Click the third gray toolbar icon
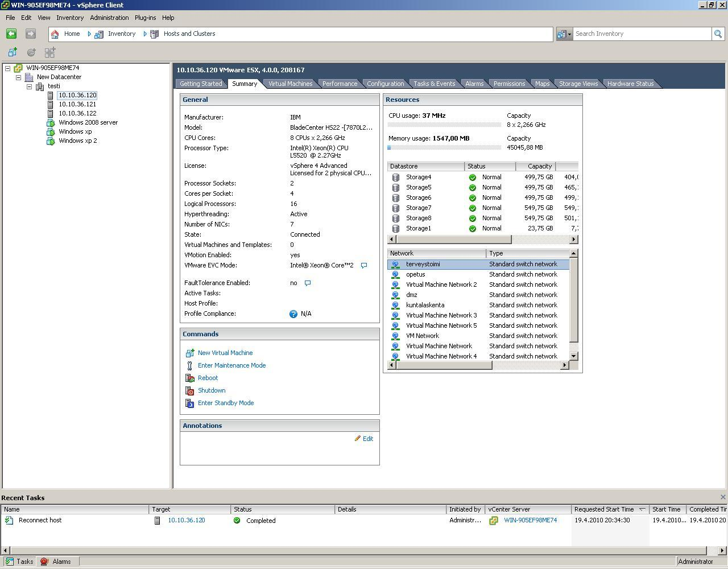 [49, 52]
